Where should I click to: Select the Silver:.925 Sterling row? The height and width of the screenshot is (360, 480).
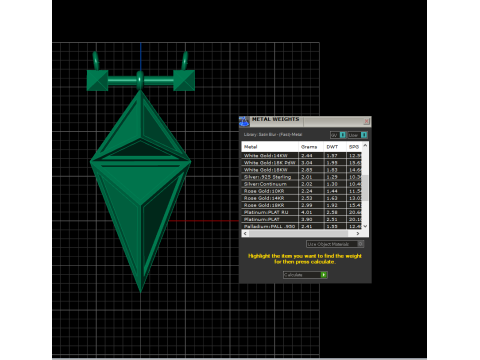302,177
